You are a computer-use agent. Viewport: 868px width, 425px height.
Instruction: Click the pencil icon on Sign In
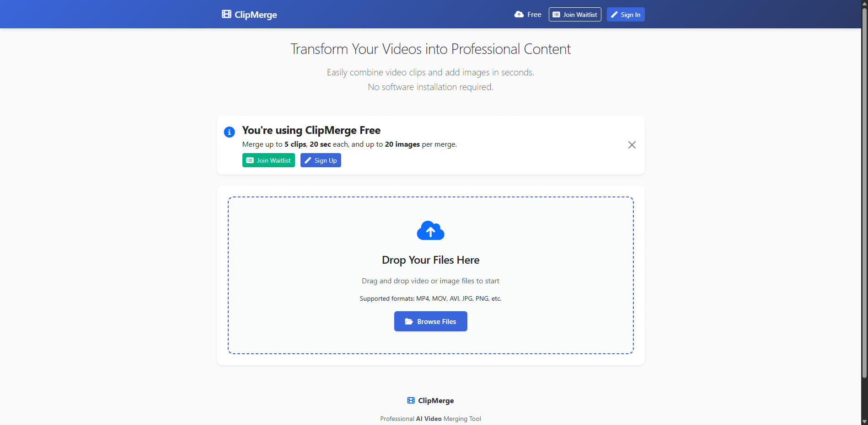[x=614, y=15]
